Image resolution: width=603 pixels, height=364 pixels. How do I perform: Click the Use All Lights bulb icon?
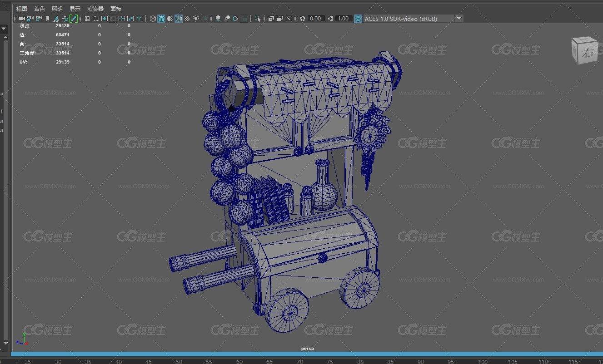click(196, 19)
